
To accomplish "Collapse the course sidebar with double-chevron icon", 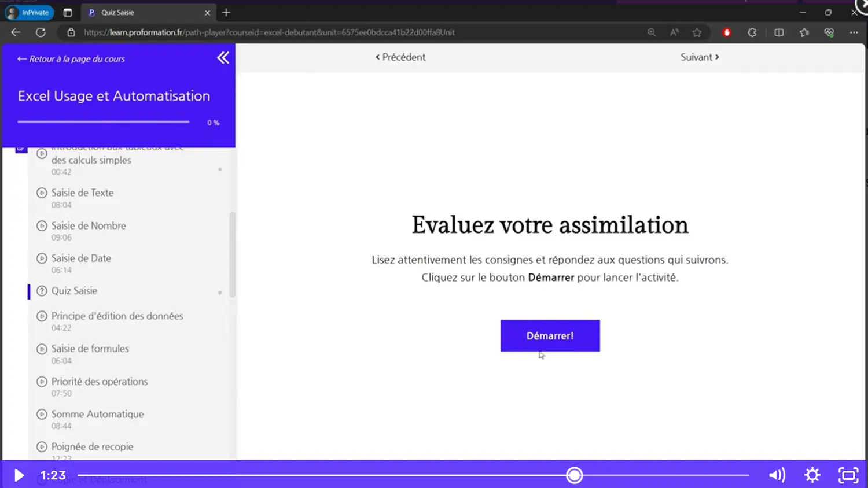I will [x=223, y=58].
